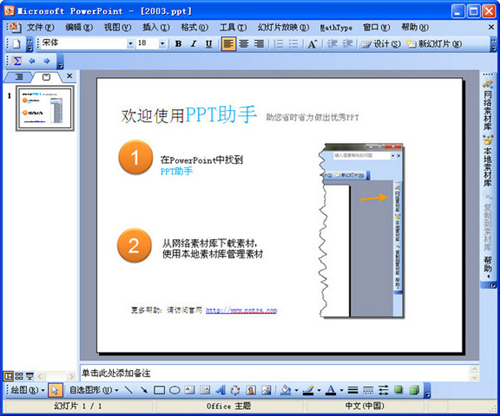Add a 新幻灯片 (New Slide)

[x=435, y=44]
